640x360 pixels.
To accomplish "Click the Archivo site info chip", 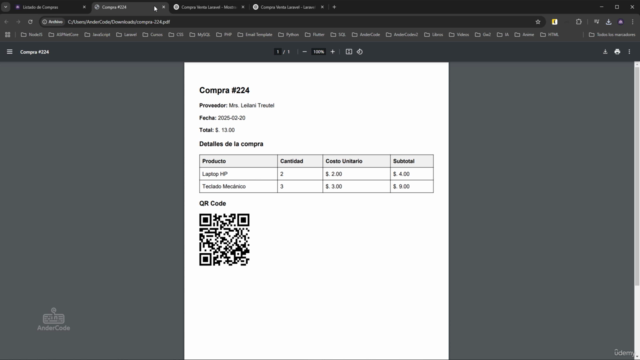I will (53, 22).
